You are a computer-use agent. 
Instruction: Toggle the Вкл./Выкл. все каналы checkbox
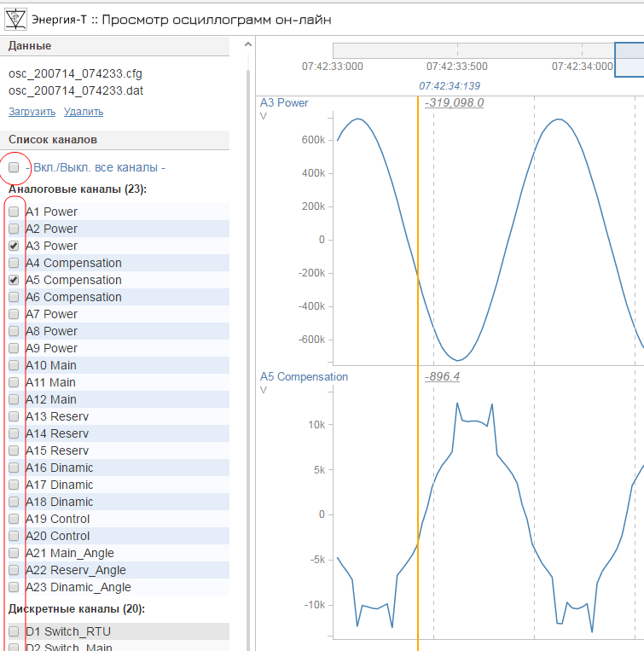pyautogui.click(x=14, y=167)
